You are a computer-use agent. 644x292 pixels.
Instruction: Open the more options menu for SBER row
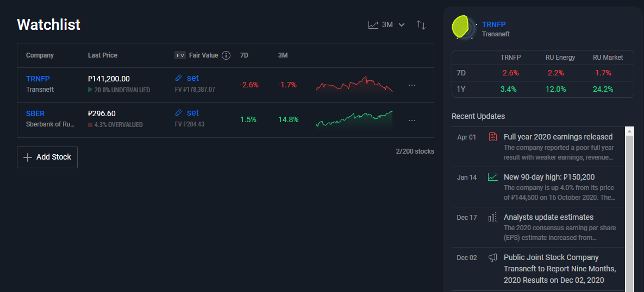tap(412, 120)
